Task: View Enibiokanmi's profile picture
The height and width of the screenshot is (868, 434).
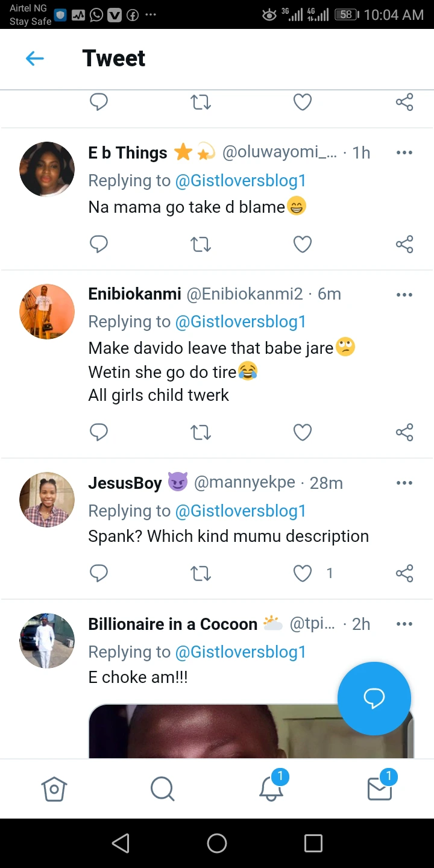Action: tap(47, 312)
